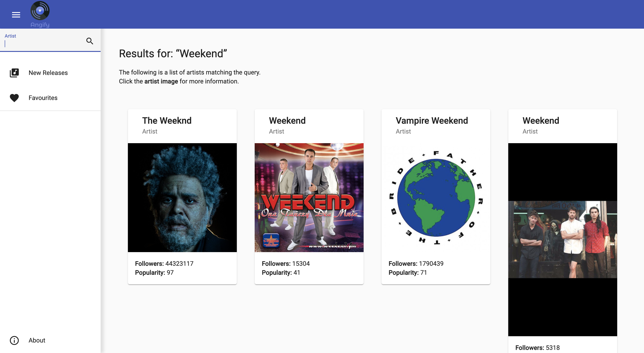This screenshot has height=353, width=644.
Task: Open Favourites from the sidebar
Action: 43,98
